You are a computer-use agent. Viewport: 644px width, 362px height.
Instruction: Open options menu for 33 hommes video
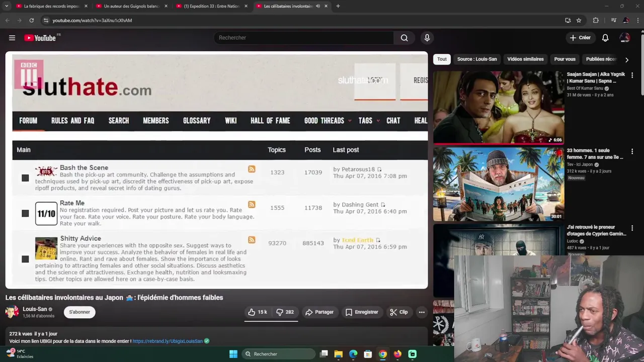pyautogui.click(x=632, y=151)
